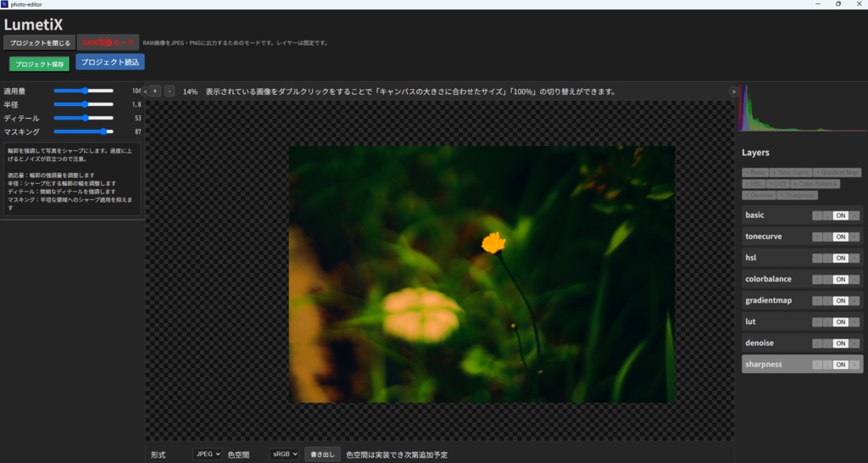Remove the lut layer with ×
The width and height of the screenshot is (868, 463).
tap(854, 322)
